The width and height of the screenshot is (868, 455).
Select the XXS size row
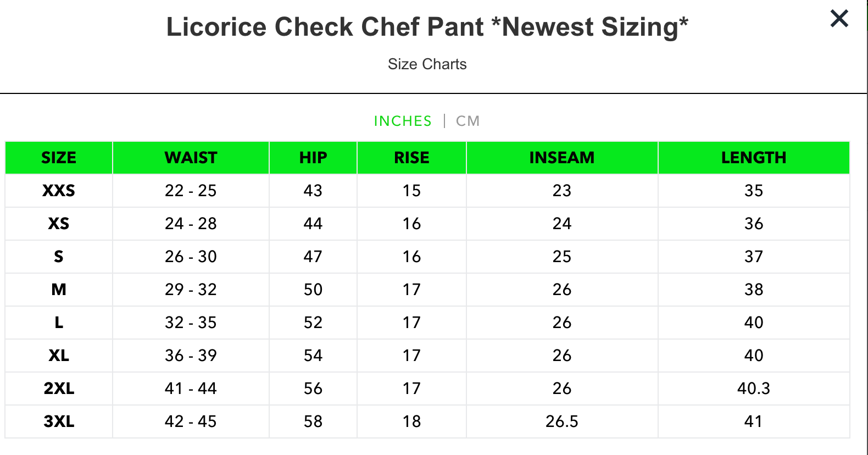(58, 191)
